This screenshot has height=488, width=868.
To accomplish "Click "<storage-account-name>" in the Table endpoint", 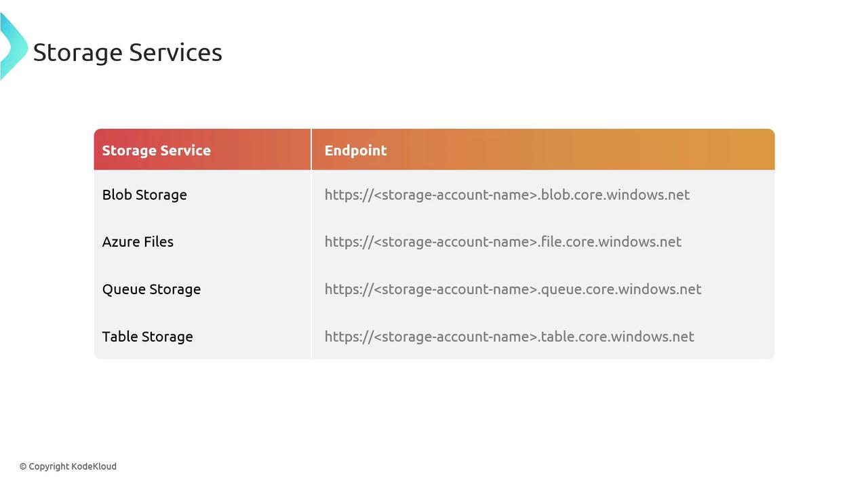I will point(456,337).
